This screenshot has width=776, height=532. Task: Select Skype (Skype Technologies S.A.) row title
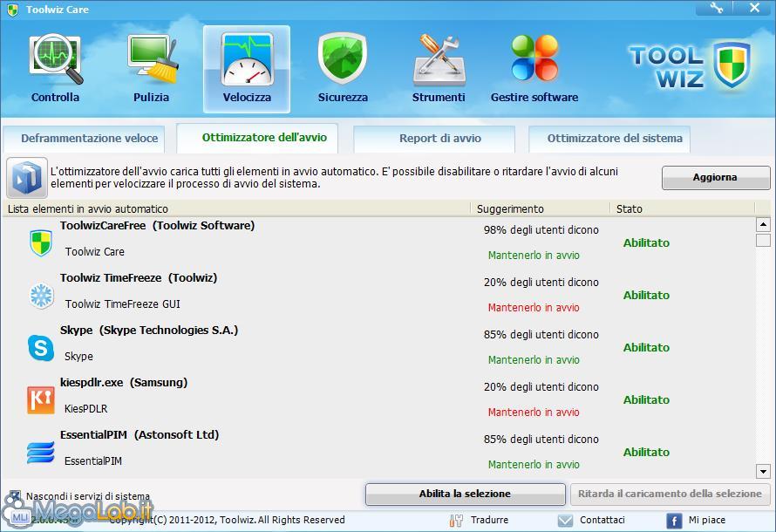click(149, 331)
